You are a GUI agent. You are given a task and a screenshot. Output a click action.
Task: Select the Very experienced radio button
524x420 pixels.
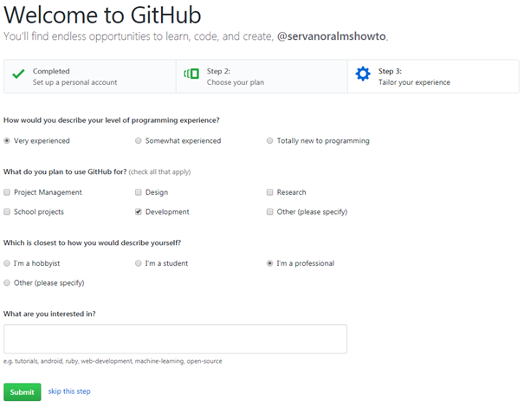click(x=7, y=140)
